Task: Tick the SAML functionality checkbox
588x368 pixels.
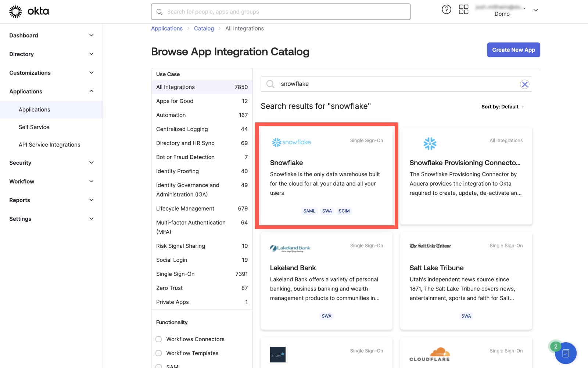Action: pos(159,366)
